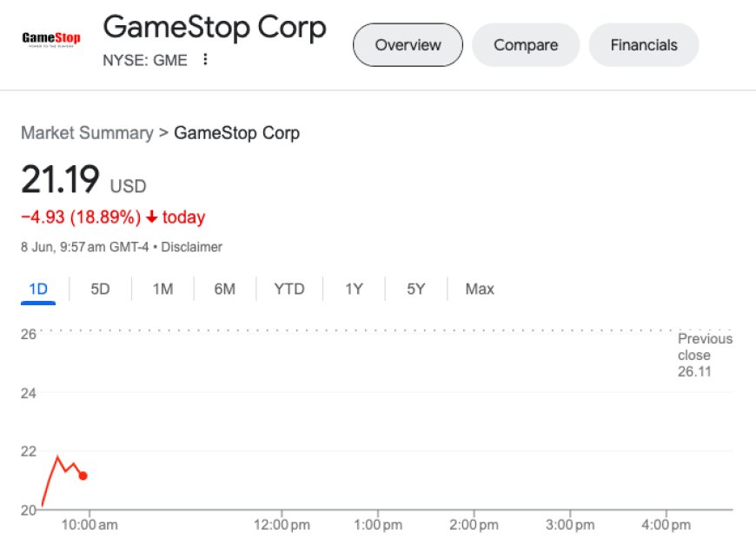Open the Financials section

tap(643, 45)
